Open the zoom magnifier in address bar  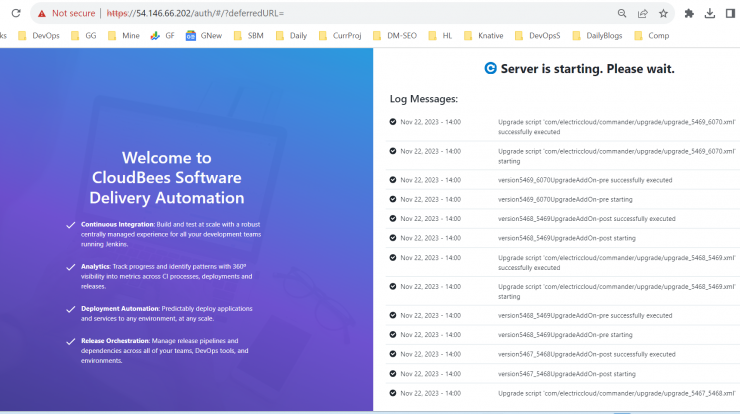(x=622, y=14)
